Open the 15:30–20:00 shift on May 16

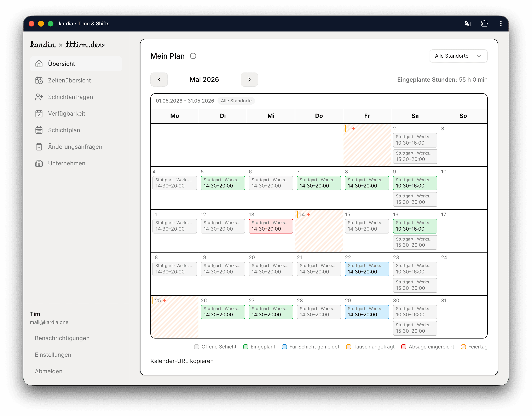point(415,242)
